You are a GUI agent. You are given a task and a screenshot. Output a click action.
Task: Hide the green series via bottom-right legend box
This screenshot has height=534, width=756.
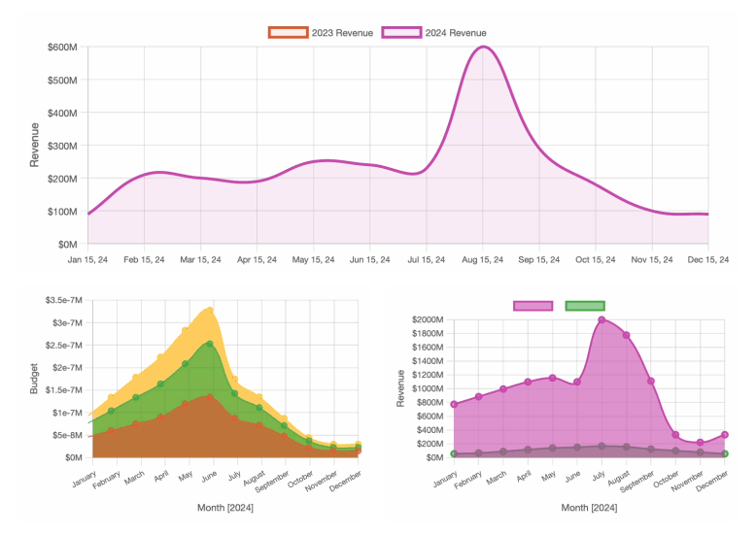[x=585, y=306]
